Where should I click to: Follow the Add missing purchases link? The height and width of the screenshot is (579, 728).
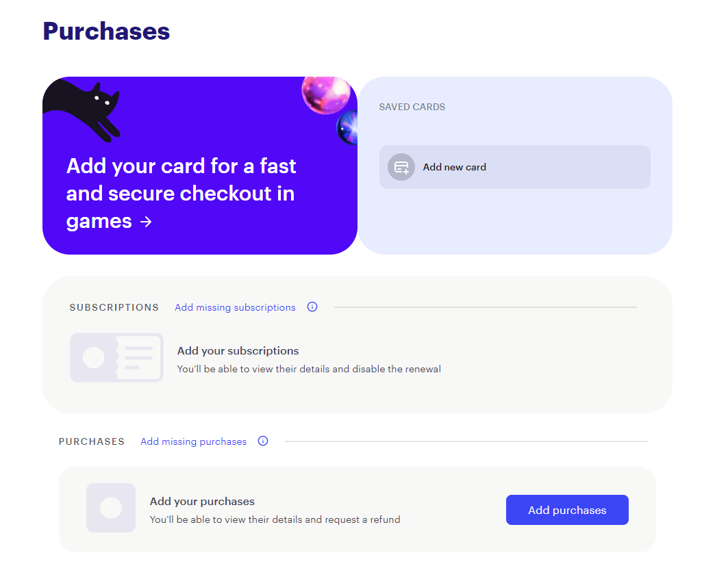click(193, 441)
